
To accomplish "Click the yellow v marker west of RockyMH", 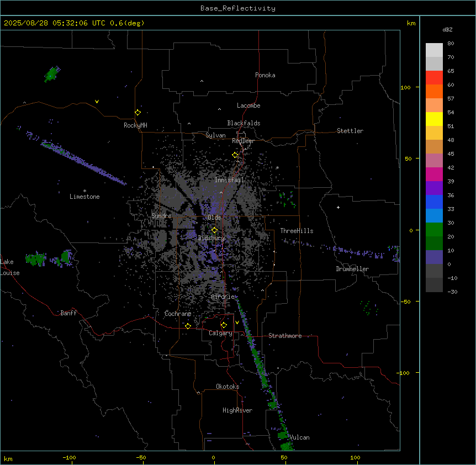I will (x=97, y=102).
